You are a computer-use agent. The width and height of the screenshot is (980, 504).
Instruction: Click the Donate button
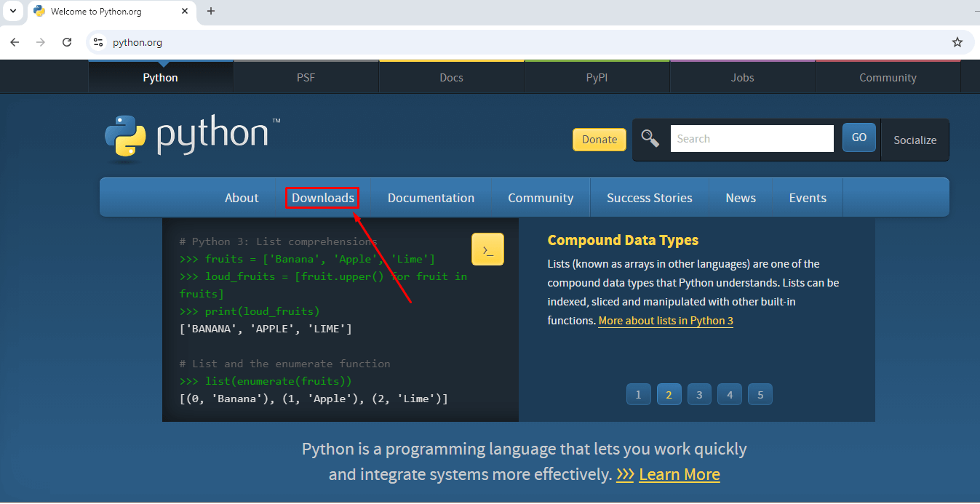pyautogui.click(x=599, y=140)
